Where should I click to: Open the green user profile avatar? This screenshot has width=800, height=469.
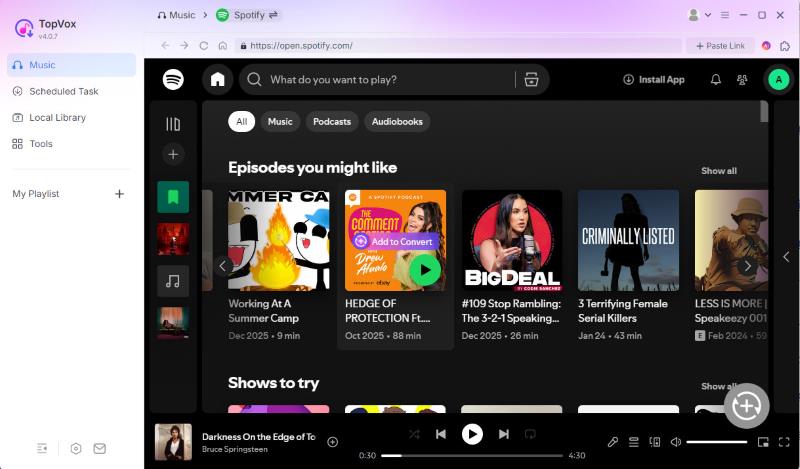779,80
